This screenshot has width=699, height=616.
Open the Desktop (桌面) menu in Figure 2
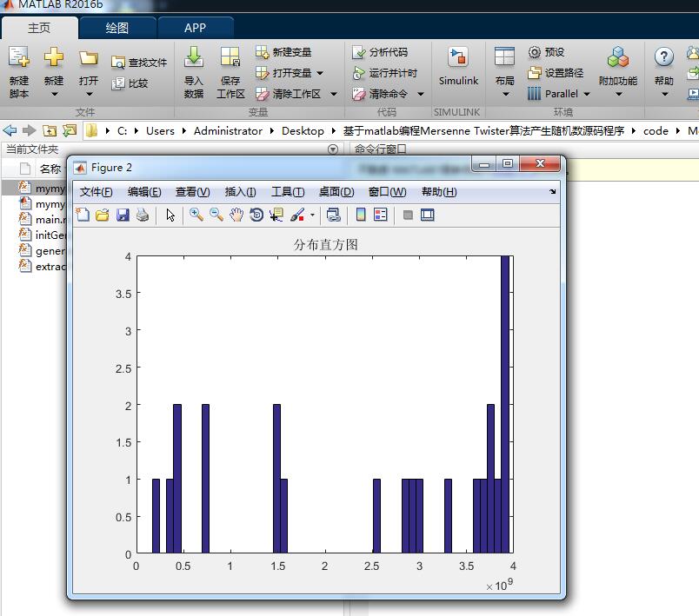coord(336,192)
